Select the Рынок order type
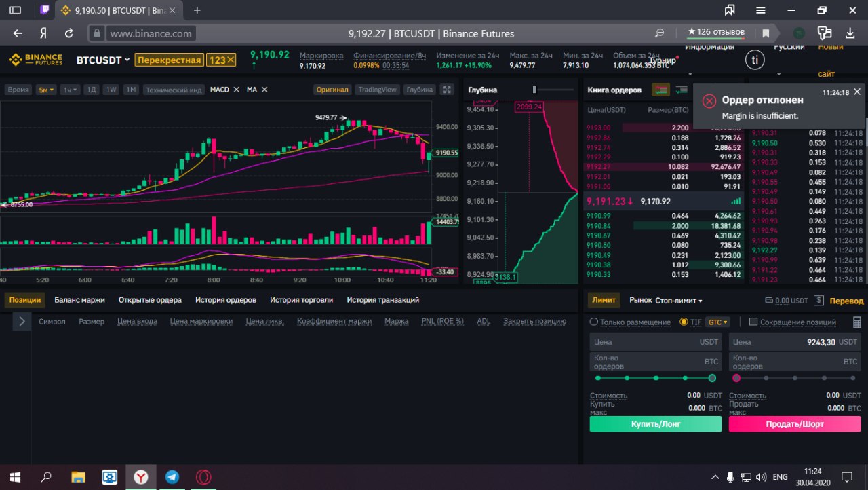The image size is (868, 490). coord(640,300)
